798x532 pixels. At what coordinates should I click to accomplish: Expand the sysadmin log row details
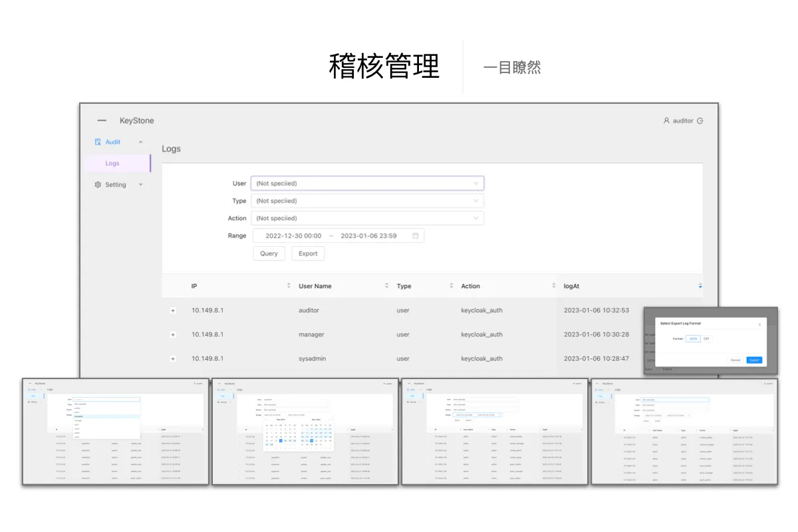173,359
